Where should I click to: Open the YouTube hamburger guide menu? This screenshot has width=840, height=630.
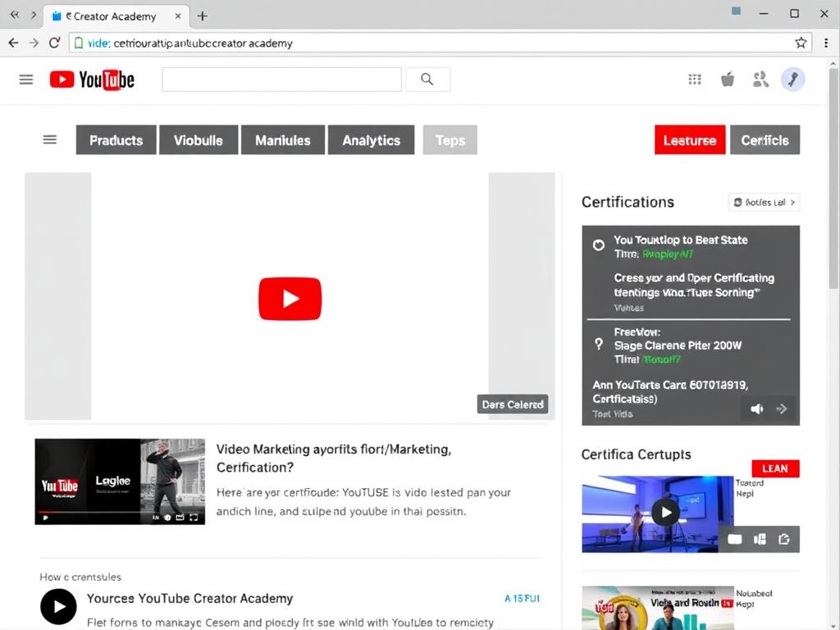25,80
